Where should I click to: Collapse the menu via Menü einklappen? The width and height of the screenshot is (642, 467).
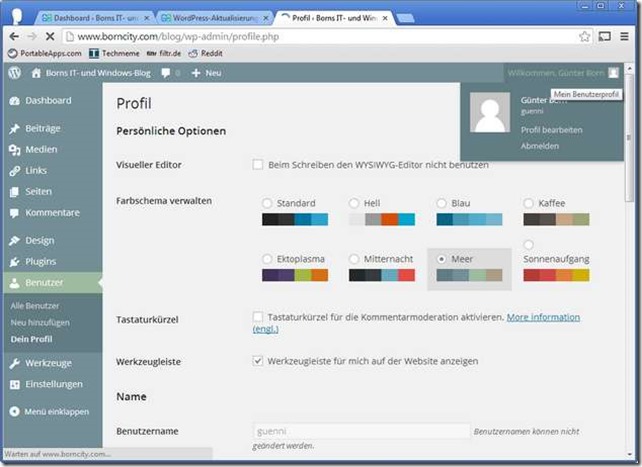point(49,411)
